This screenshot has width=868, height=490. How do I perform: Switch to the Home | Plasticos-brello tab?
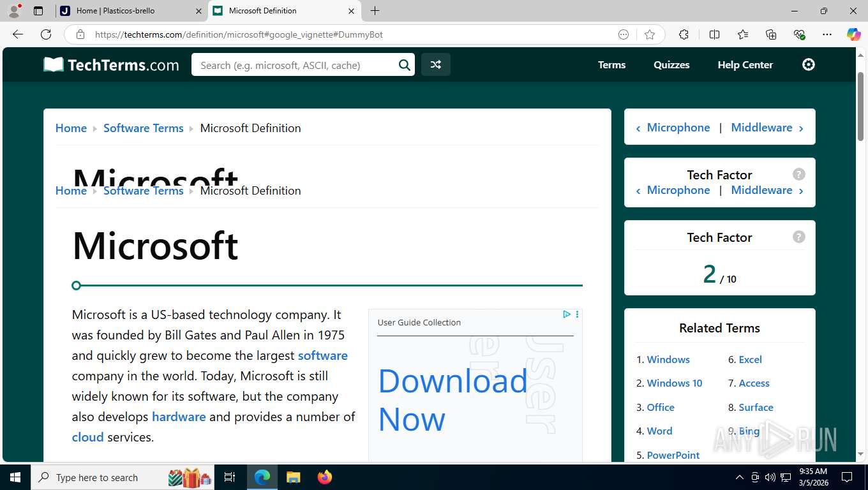tap(131, 11)
